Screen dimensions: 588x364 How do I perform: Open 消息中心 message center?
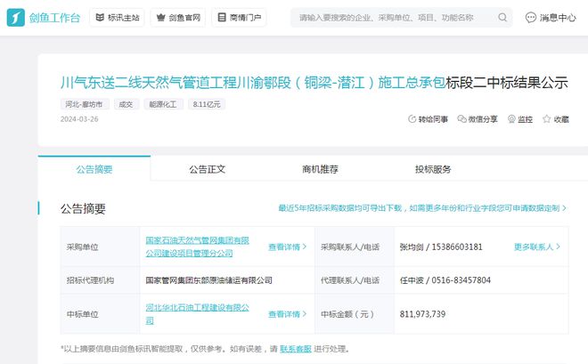551,18
